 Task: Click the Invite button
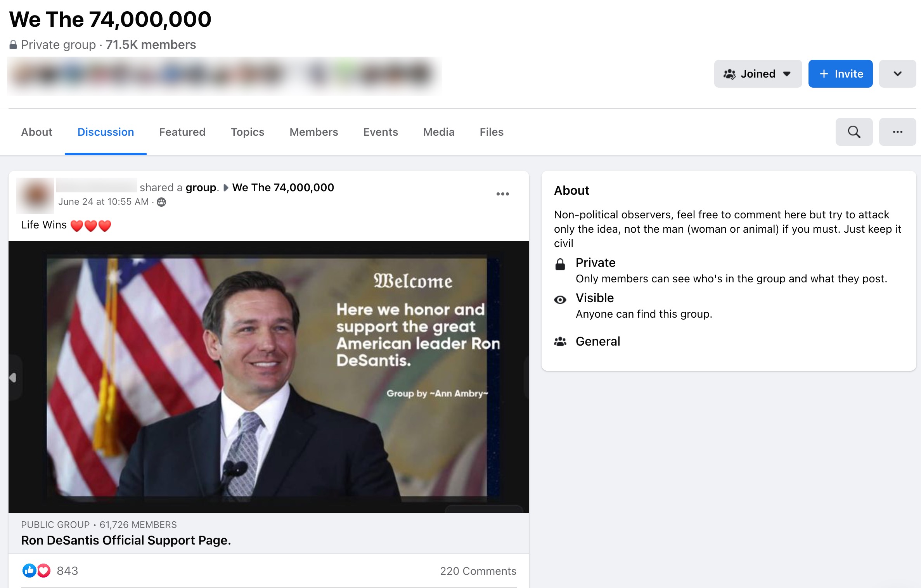(x=840, y=73)
